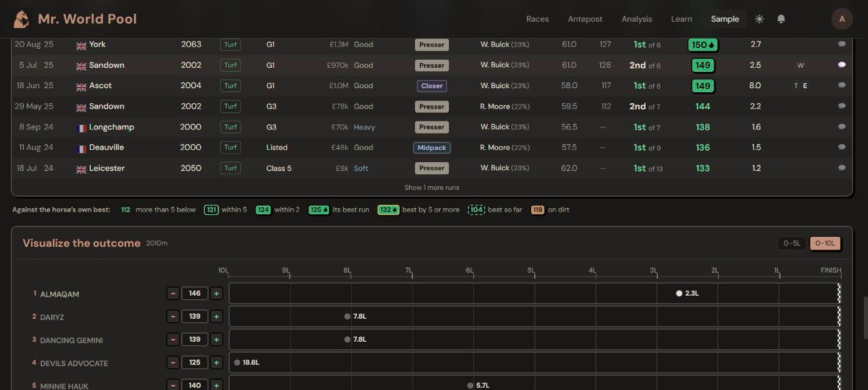The image size is (868, 390).
Task: Open the comment bubble for Leicester run
Action: [842, 168]
